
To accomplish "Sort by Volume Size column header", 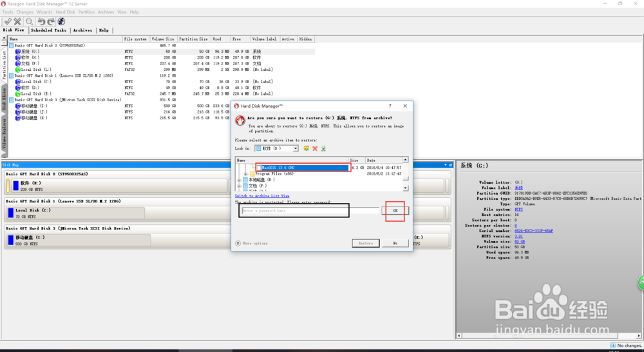I will point(163,39).
